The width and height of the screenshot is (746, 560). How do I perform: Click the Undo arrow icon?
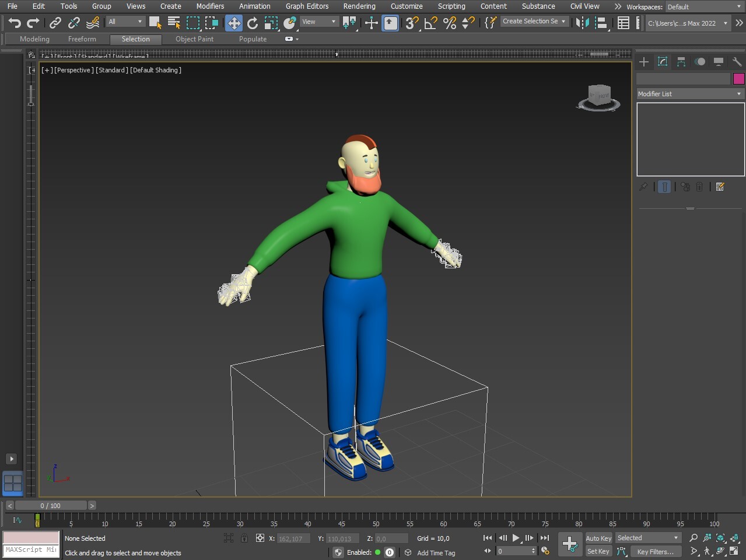coord(15,23)
